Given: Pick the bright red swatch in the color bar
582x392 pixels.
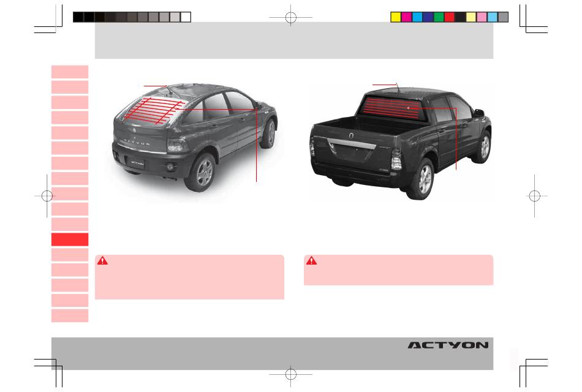Looking at the screenshot, I should [x=450, y=17].
